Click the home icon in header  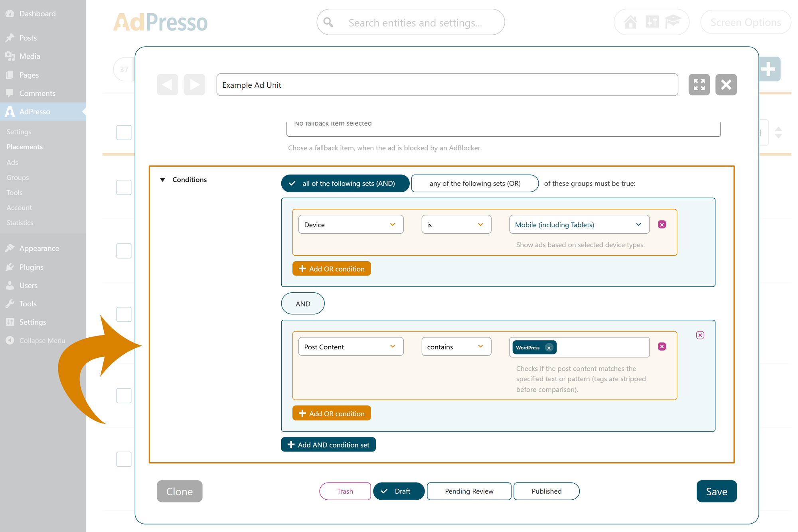630,22
